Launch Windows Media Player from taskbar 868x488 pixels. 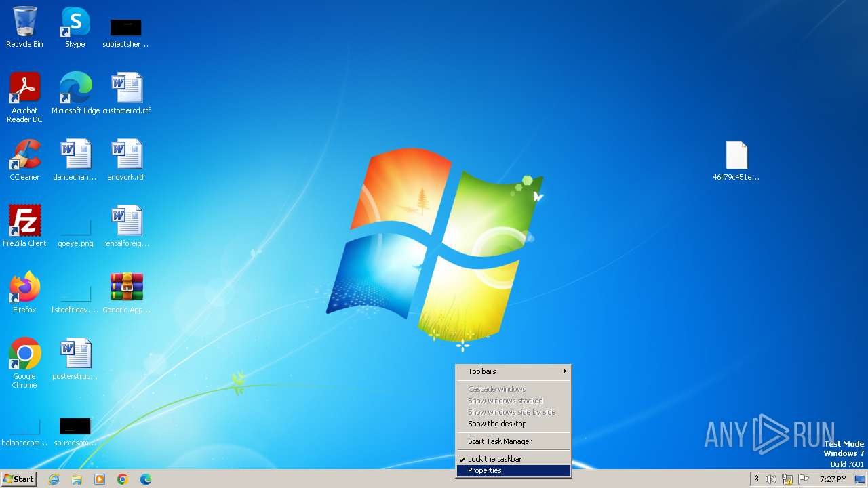[100, 479]
